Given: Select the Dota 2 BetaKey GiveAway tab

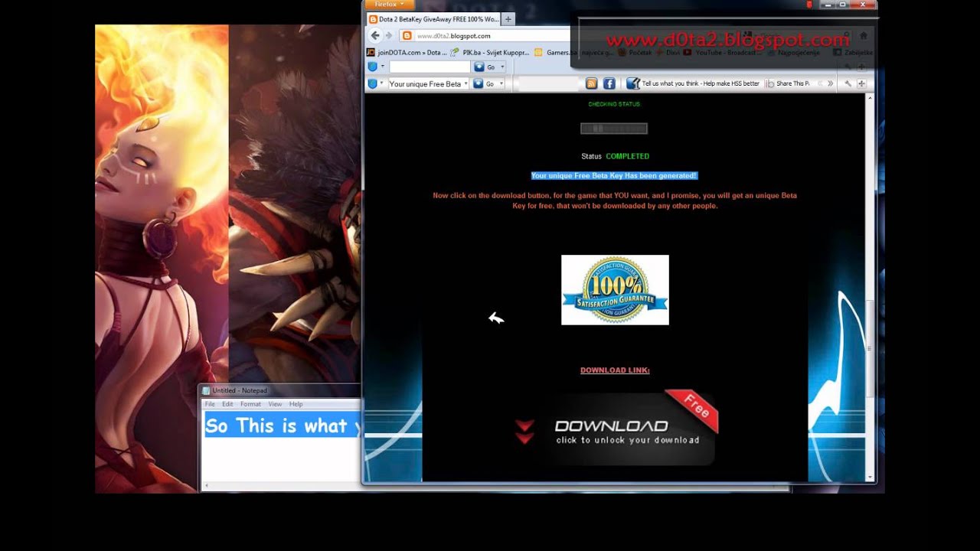Looking at the screenshot, I should (433, 19).
